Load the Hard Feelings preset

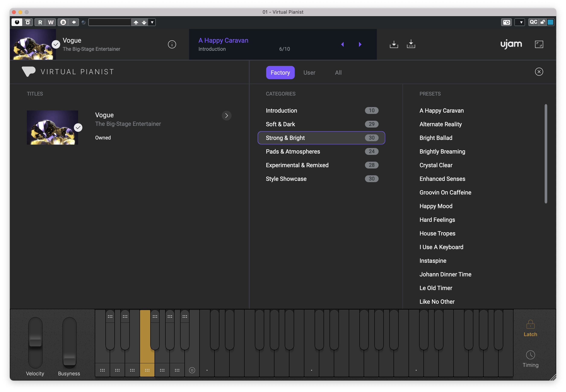[x=437, y=220]
